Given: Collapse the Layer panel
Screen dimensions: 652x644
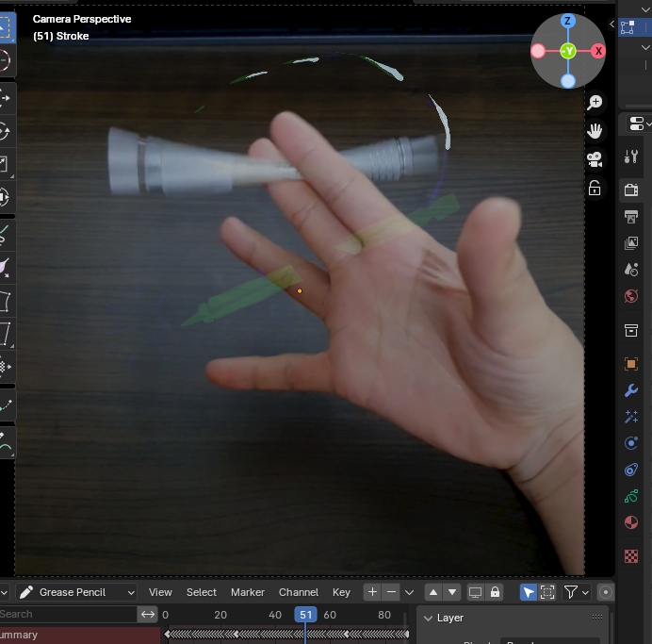Looking at the screenshot, I should (x=429, y=619).
